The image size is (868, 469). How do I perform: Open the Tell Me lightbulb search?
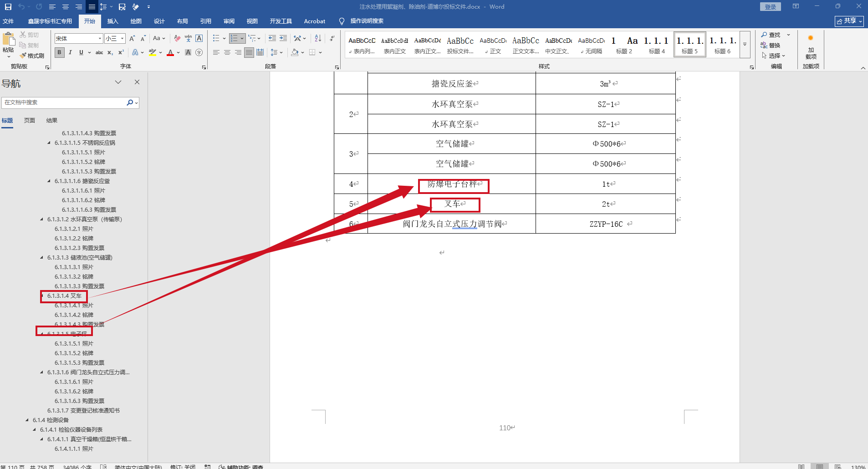342,21
